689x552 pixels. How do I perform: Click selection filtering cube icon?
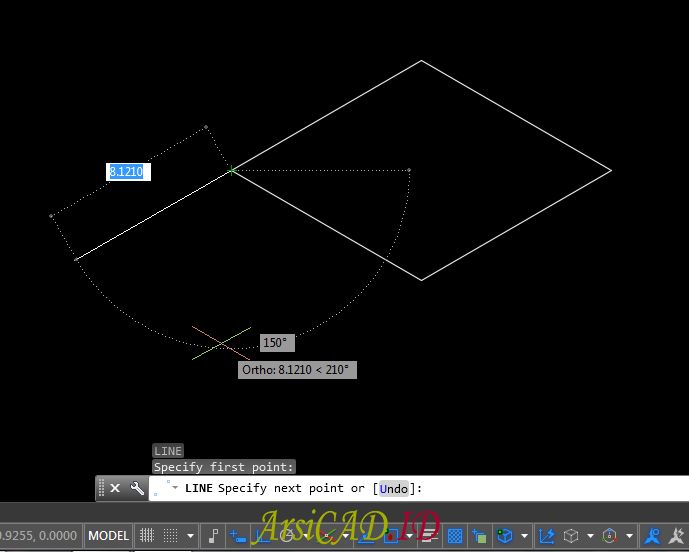(x=571, y=536)
